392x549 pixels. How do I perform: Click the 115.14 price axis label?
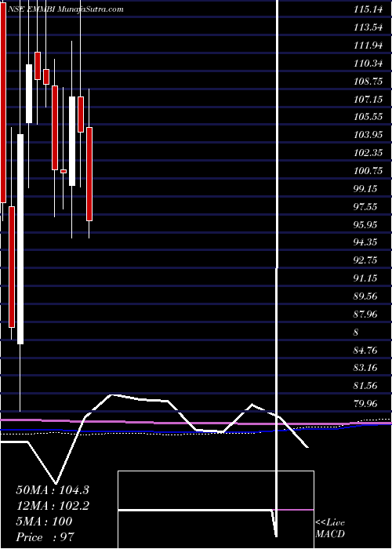(x=368, y=9)
